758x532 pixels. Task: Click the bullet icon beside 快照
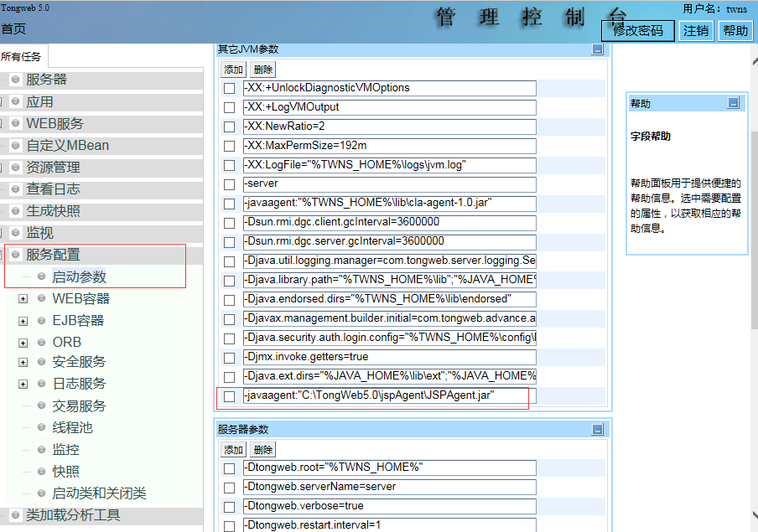(x=42, y=471)
